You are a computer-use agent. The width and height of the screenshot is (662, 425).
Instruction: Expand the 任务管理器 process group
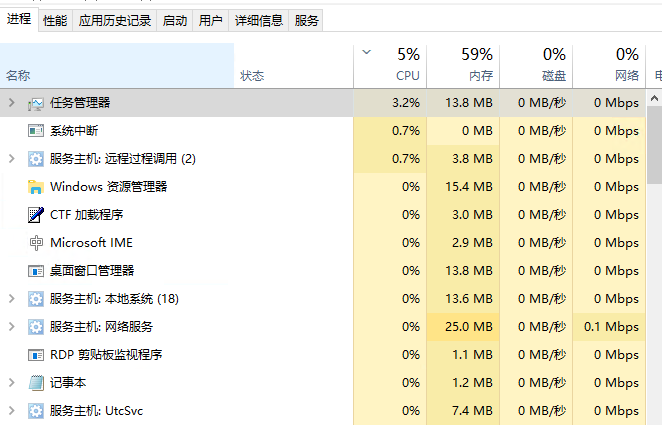(x=11, y=103)
